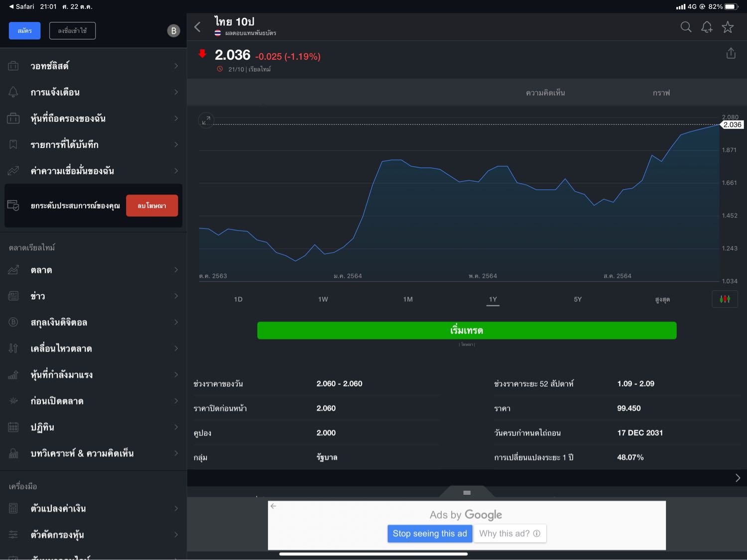
Task: Select the 1D time range
Action: tap(238, 299)
